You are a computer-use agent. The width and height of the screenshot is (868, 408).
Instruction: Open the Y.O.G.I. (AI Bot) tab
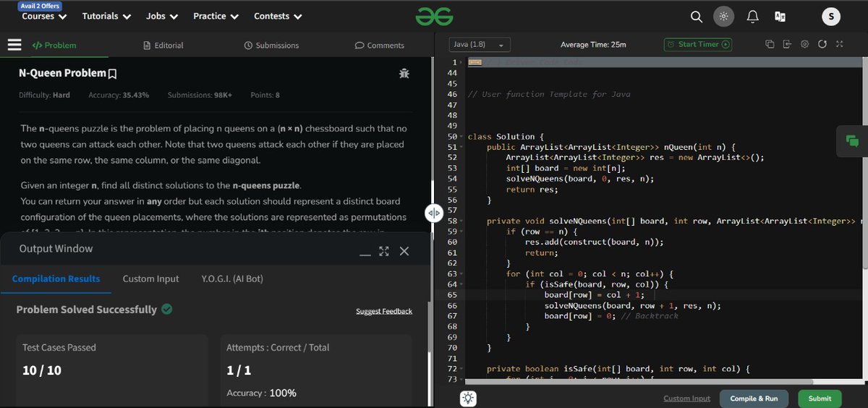point(232,279)
